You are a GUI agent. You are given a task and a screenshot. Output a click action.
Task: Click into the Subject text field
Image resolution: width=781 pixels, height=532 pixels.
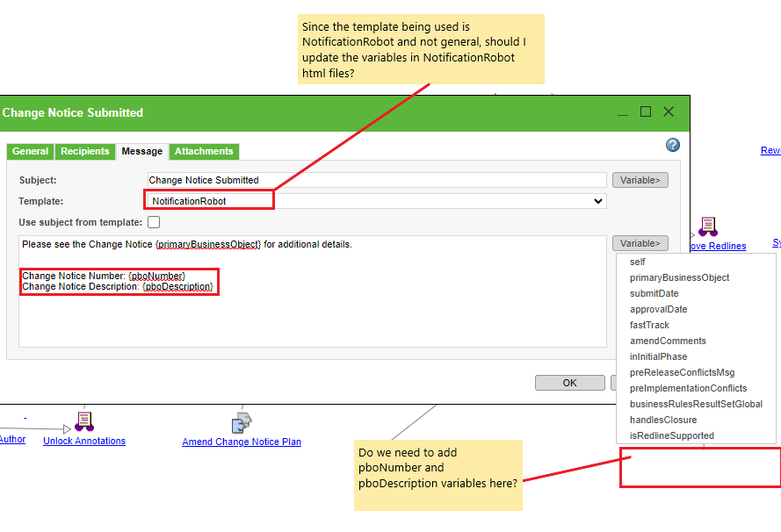[377, 180]
